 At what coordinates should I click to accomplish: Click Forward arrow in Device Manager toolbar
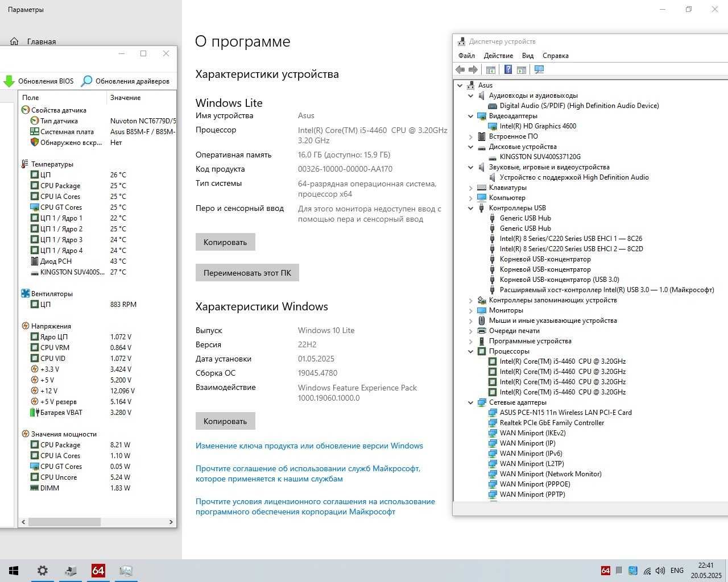click(x=473, y=69)
